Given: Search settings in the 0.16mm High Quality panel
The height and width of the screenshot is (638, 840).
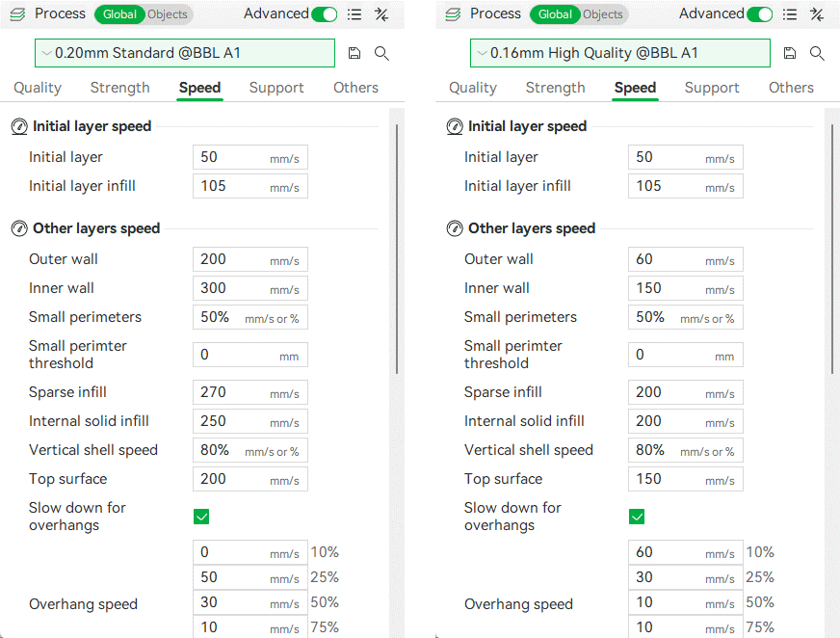Looking at the screenshot, I should [x=817, y=53].
